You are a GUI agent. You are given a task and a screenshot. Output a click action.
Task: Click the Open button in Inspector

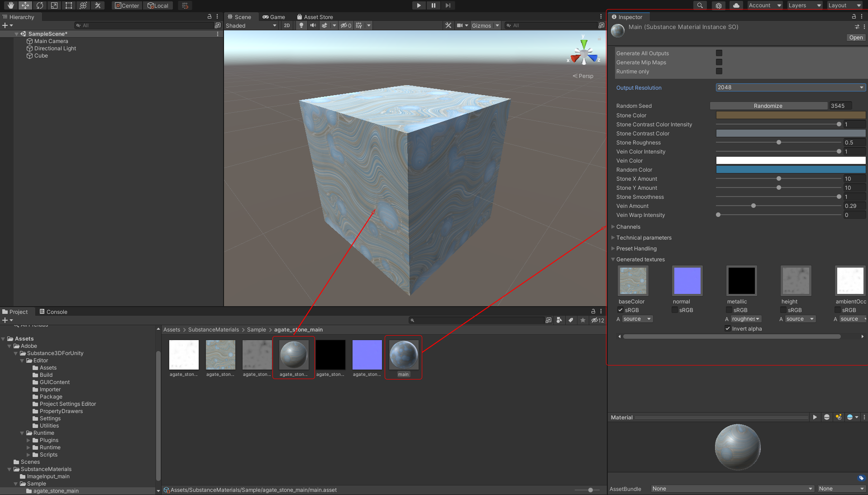[x=855, y=38]
